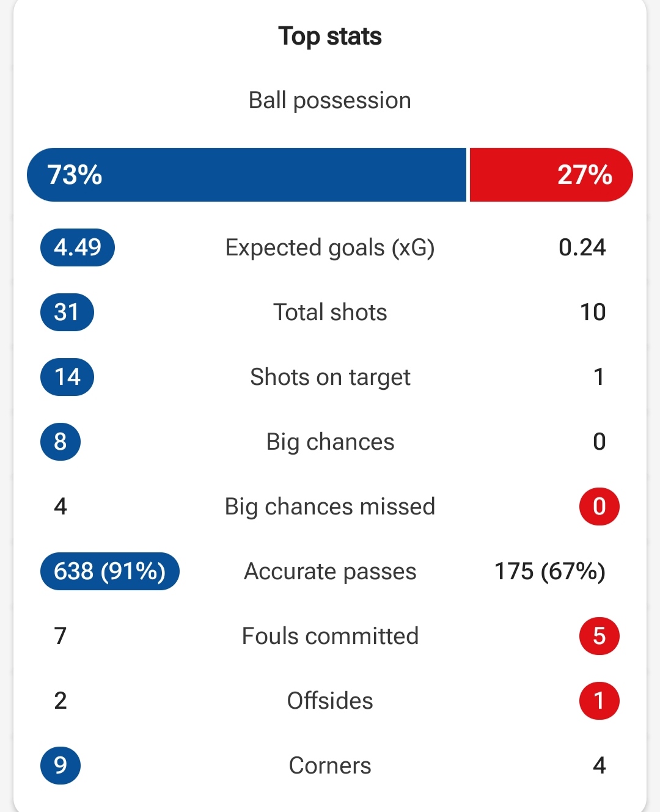Screen dimensions: 660x812
Task: Click the red 1 offsides badge
Action: 599,701
